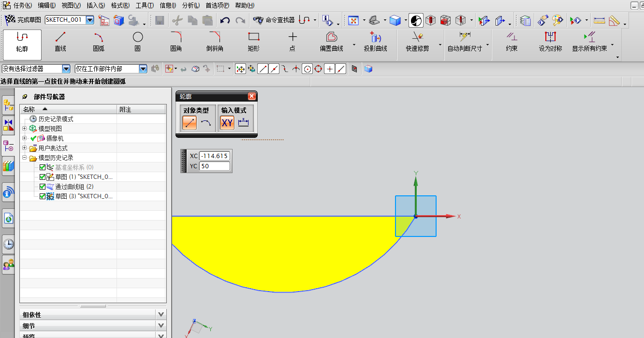Open the roles people sidebar tab
The width and height of the screenshot is (644, 338).
point(8,265)
